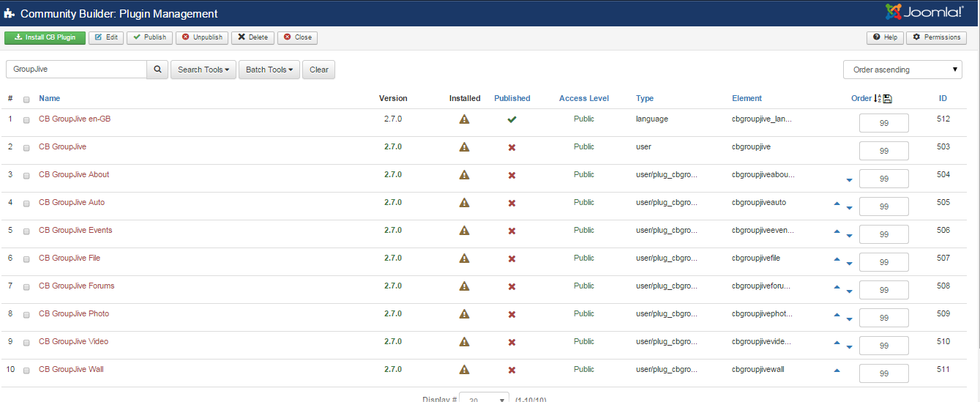Tick the CB GroupJive Forums checkbox
Image resolution: width=980 pixels, height=402 pixels.
pos(26,287)
